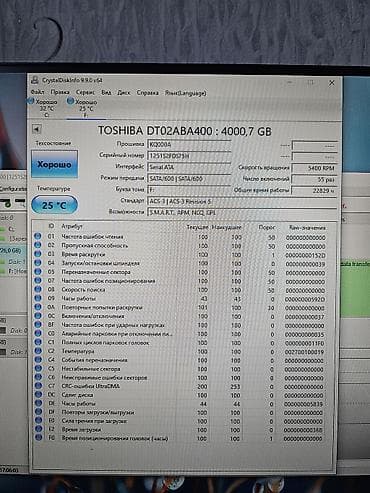Select the Температура attribute name text

tap(78, 351)
